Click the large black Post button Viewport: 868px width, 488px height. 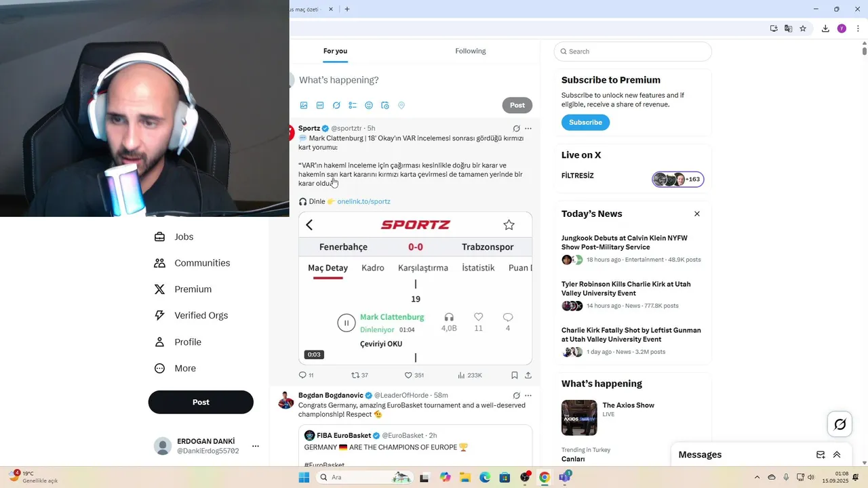tap(201, 402)
